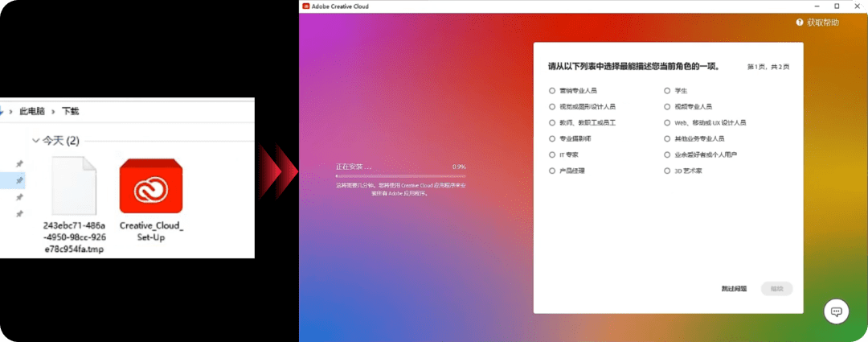Click the first pin icon in File Explorer sidebar
Viewport: 868px width, 342px height.
(x=19, y=163)
